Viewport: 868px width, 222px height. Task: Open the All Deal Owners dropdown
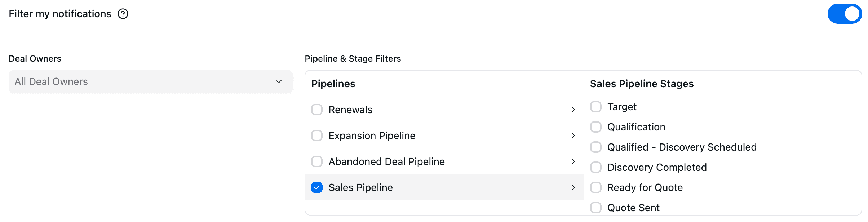click(151, 82)
